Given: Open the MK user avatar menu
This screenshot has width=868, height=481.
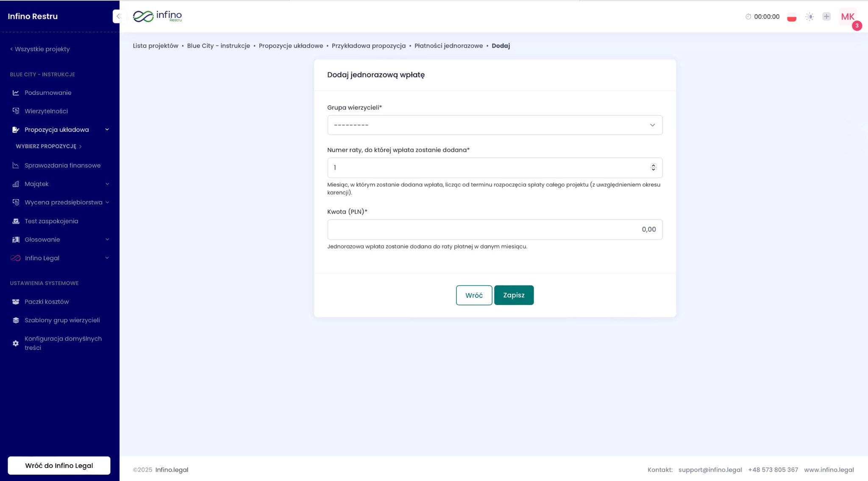Looking at the screenshot, I should point(848,17).
